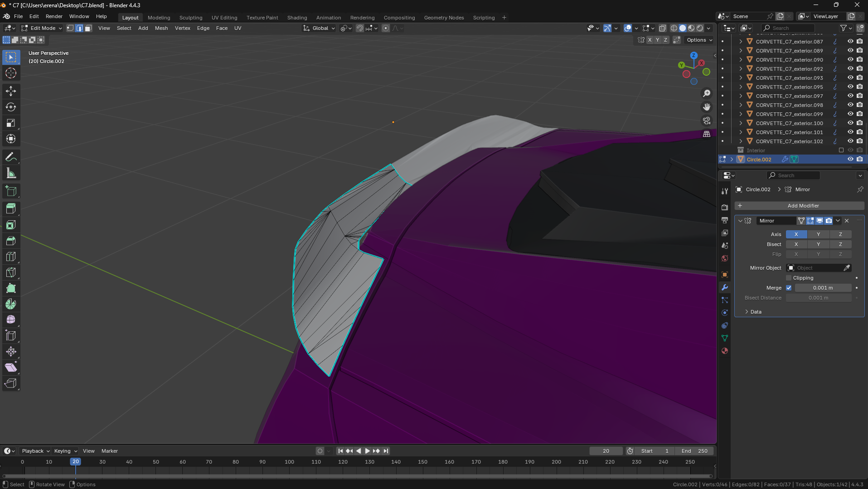Activate the Move tool
The height and width of the screenshot is (489, 868).
pyautogui.click(x=11, y=91)
